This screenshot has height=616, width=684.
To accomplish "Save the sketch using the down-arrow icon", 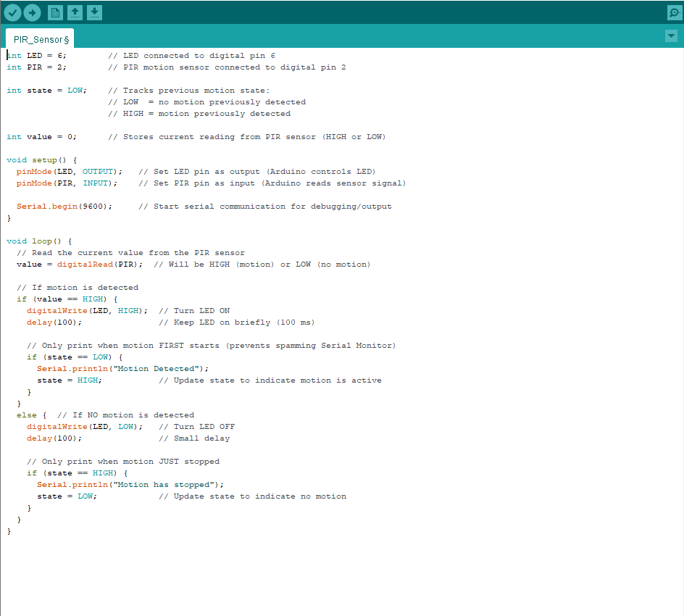I will [95, 12].
